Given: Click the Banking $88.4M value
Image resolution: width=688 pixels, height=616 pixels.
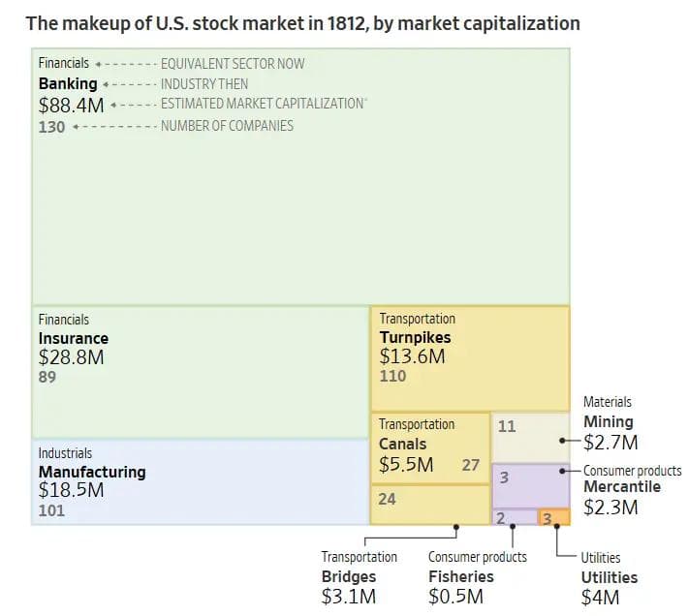Looking at the screenshot, I should 72,104.
